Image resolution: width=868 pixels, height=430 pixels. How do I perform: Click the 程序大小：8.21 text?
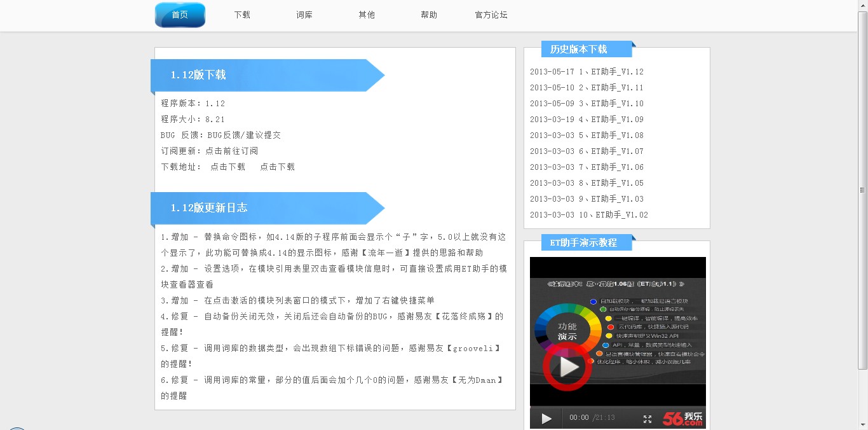pyautogui.click(x=193, y=120)
